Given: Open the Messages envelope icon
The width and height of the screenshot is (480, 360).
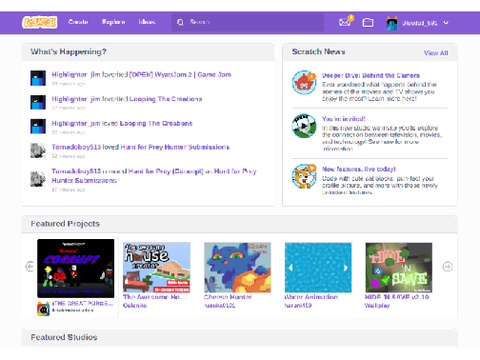Looking at the screenshot, I should click(x=345, y=22).
